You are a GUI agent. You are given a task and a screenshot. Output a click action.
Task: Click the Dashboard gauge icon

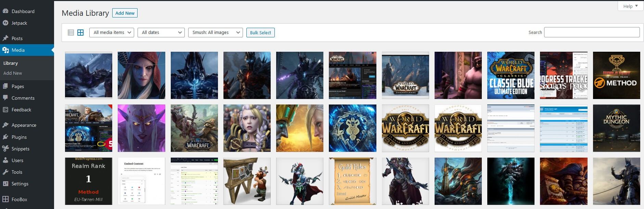[x=5, y=11]
